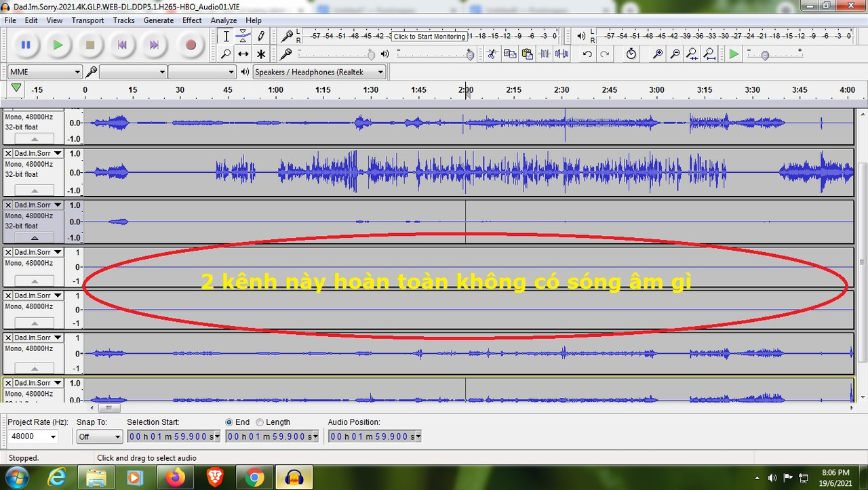
Task: Click the Audio Position time field
Action: 371,436
